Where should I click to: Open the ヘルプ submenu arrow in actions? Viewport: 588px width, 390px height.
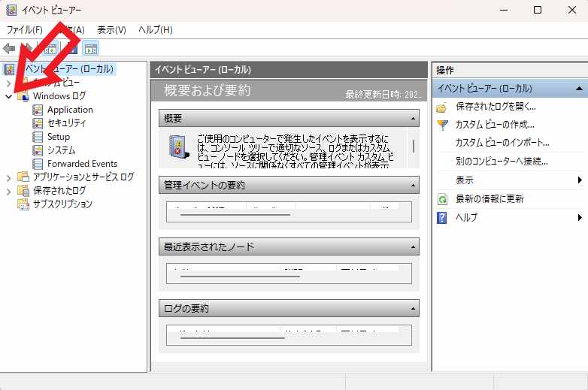click(x=580, y=217)
